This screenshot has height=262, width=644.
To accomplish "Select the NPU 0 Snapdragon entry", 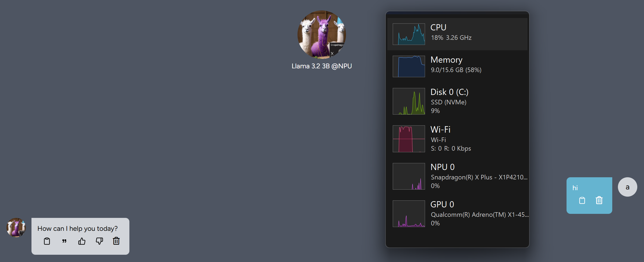I will 457,176.
